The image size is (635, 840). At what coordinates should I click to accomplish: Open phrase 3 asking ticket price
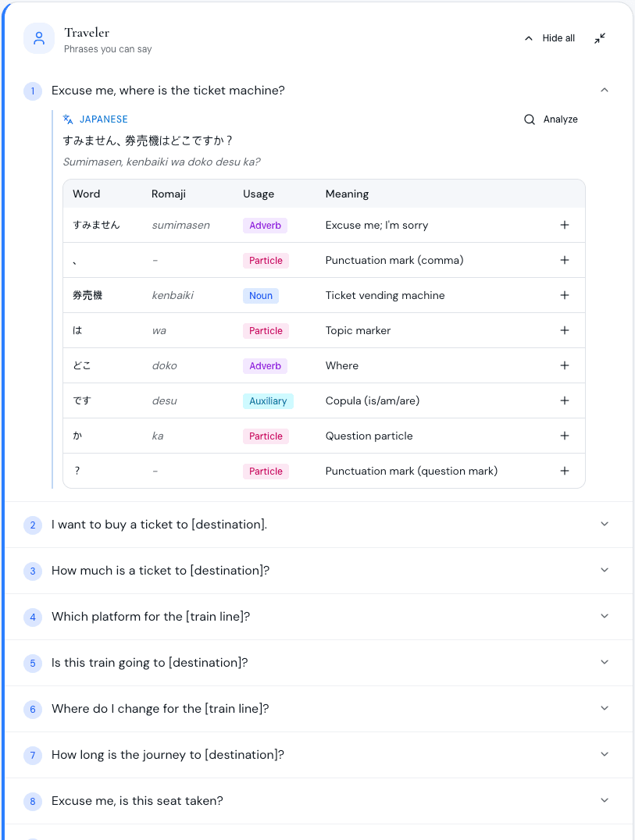605,570
